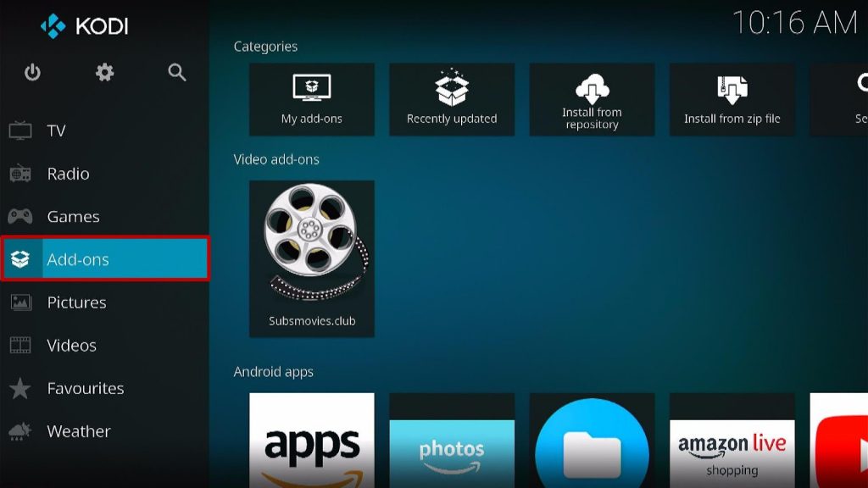Viewport: 868px width, 488px height.
Task: Open search with the magnifier icon
Action: 177,73
